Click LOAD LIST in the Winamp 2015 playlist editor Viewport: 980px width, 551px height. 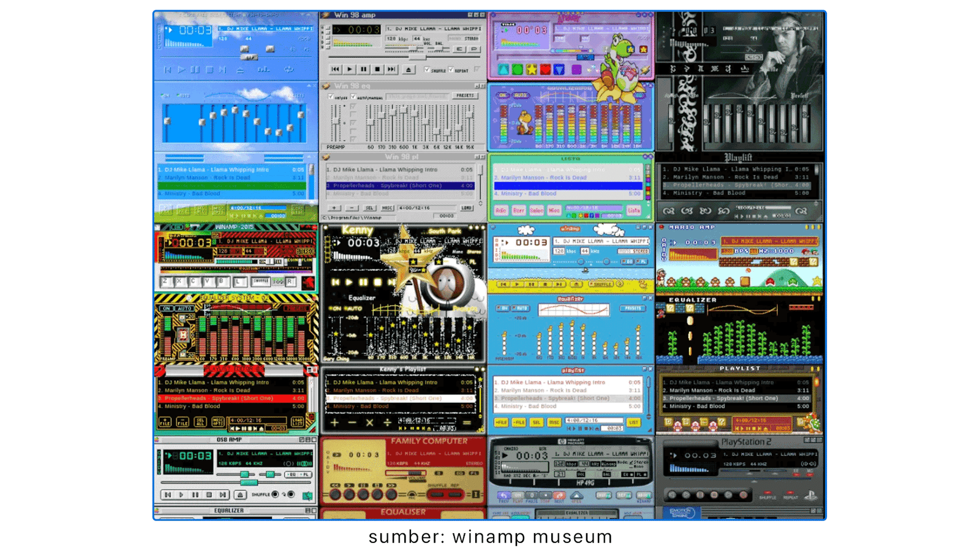pos(297,422)
